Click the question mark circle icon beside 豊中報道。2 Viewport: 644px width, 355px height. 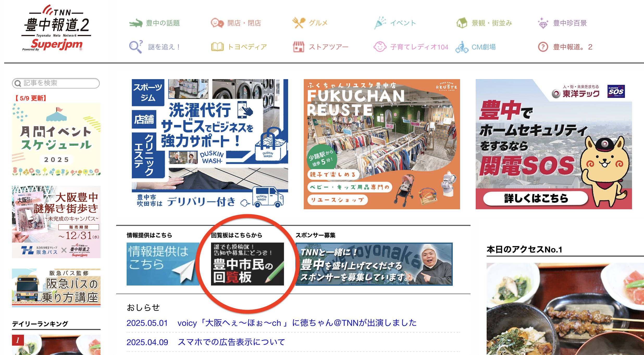click(543, 47)
